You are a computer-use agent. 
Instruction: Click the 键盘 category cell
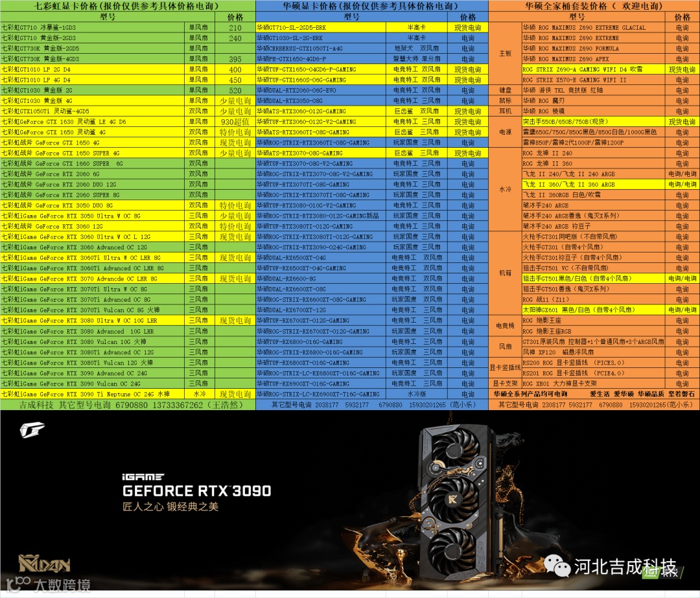point(505,90)
